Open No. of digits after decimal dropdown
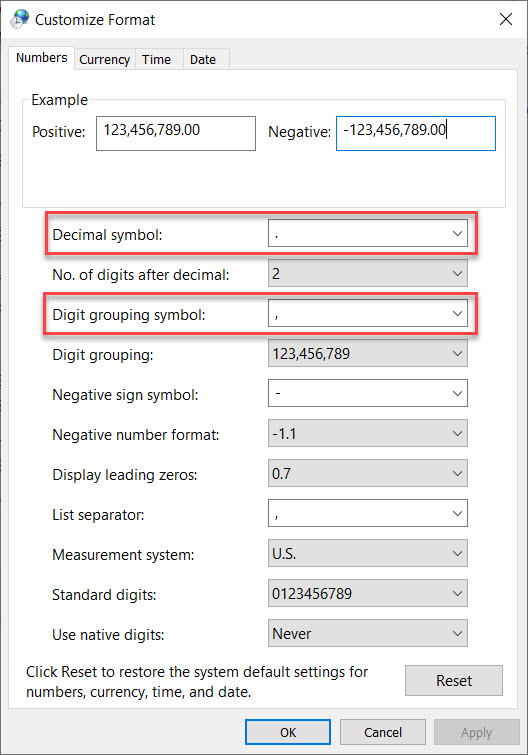528x755 pixels. [368, 273]
